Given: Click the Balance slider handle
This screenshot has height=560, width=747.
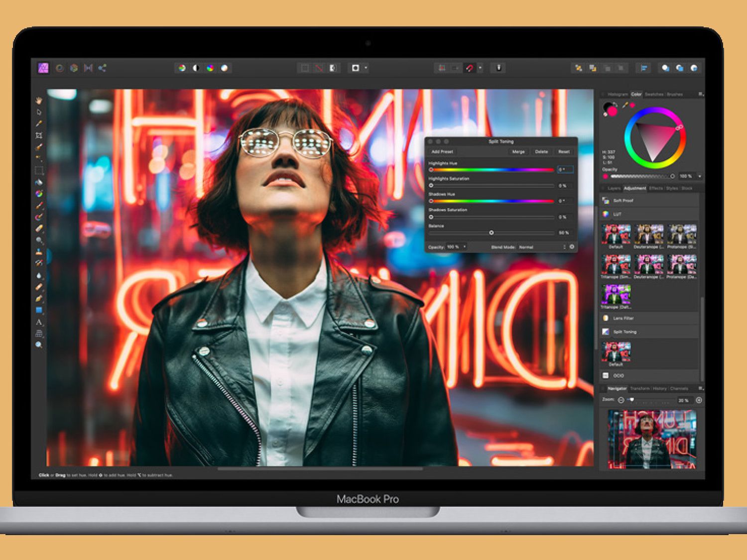Looking at the screenshot, I should pyautogui.click(x=491, y=232).
